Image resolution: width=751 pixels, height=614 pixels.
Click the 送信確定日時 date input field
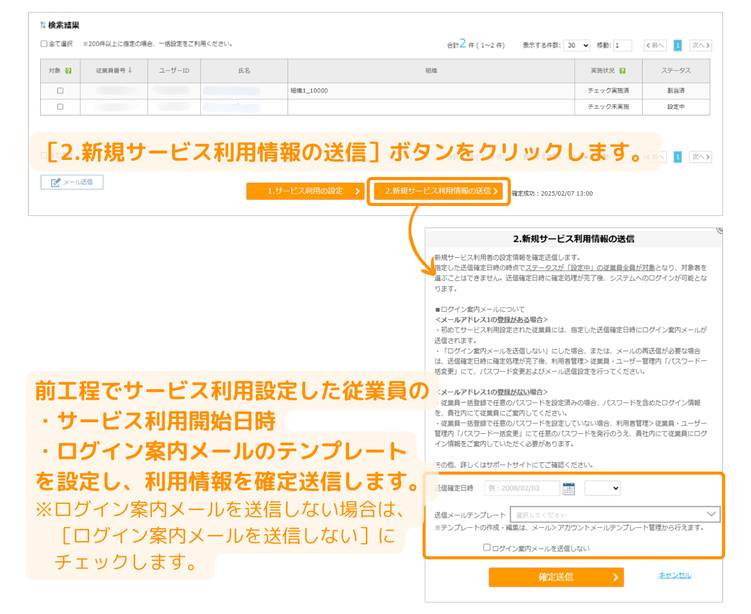point(521,489)
